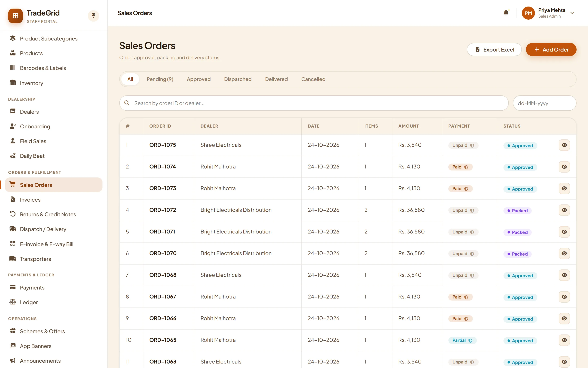Go to Field Sales
Screen dimensions: 588x368
54,141
